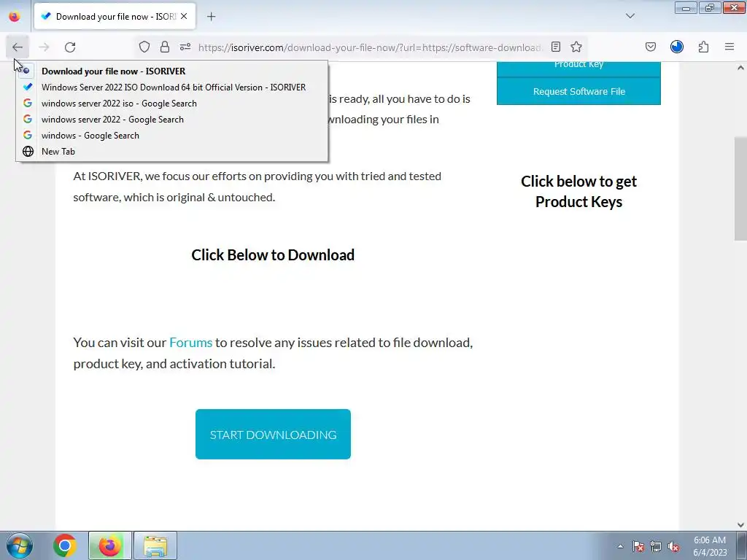Viewport: 747px width, 560px height.
Task: Select windows - Google Search history entry
Action: [x=172, y=135]
